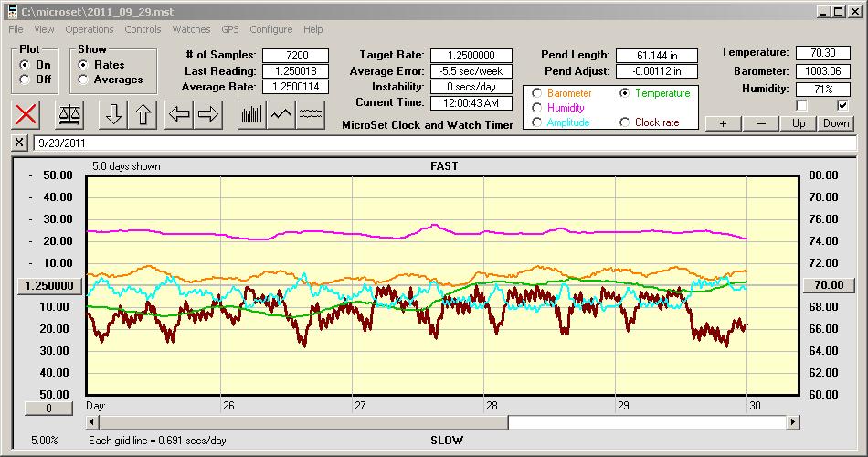Click the minus (–) button

(x=760, y=123)
